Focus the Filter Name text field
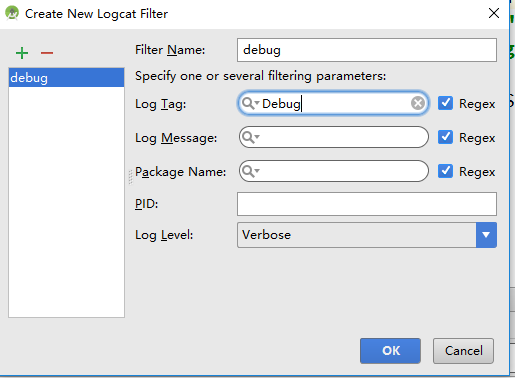This screenshot has height=378, width=515. point(367,50)
